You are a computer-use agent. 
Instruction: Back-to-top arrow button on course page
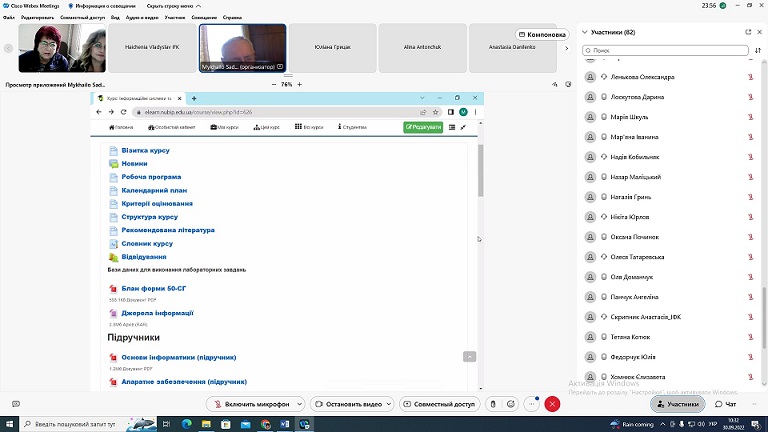coord(469,357)
